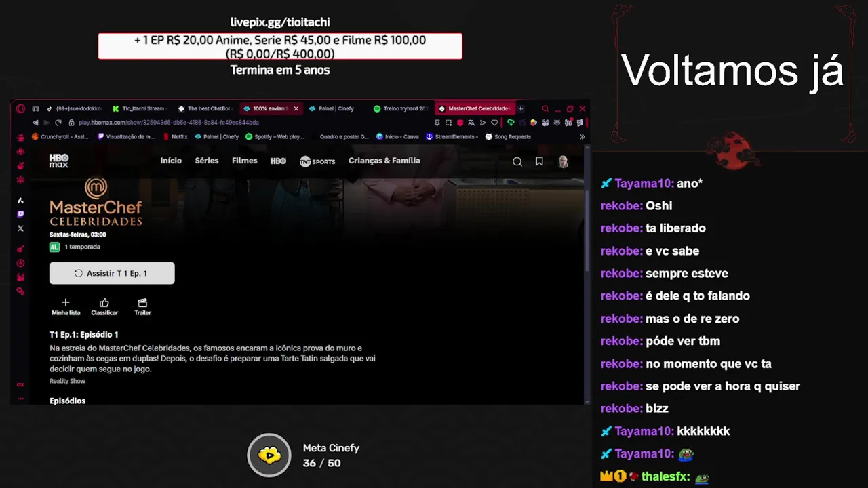Click the T1 Ep.1: Episódio 1 title
Screen dimensions: 868x488
83,334
